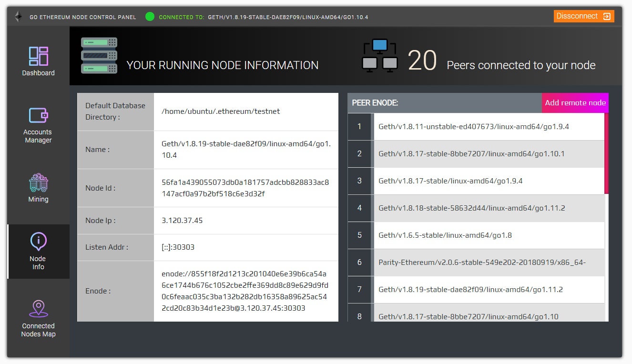Select the Enode address field
Screen dimensions: 632x364
pyautogui.click(x=246, y=291)
